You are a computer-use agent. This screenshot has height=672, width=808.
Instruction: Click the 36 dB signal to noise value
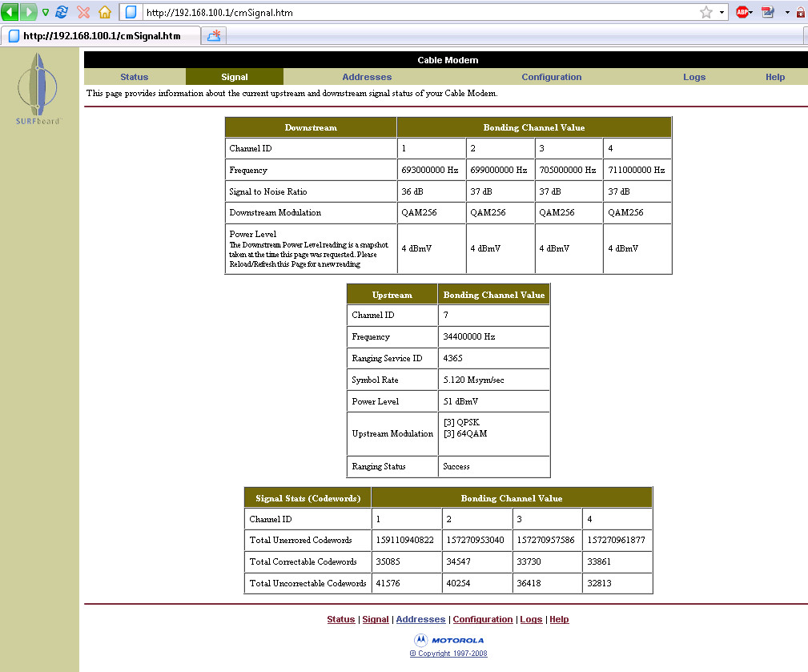click(x=412, y=191)
